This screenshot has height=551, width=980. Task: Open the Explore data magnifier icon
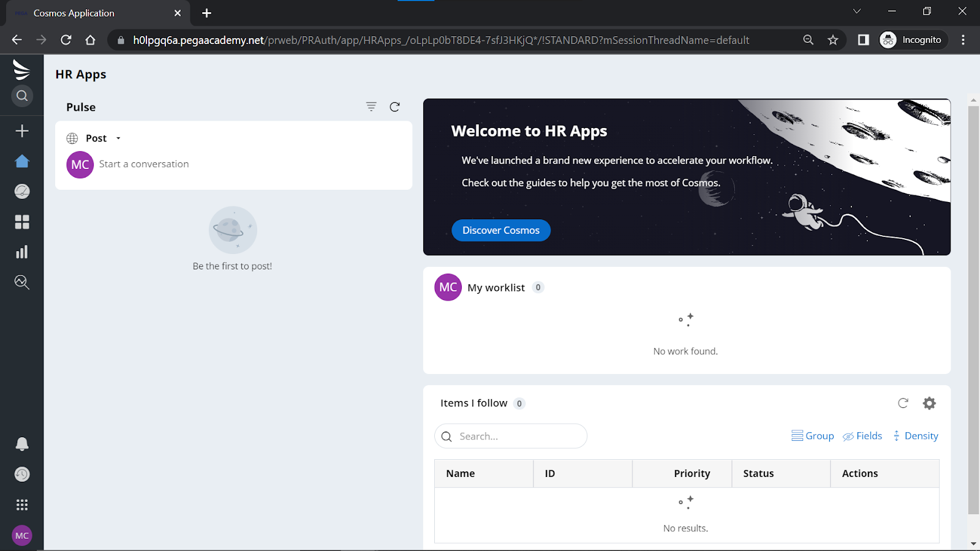click(x=22, y=282)
